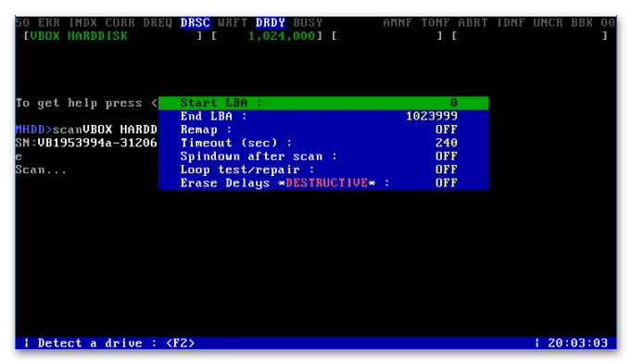632x364 pixels.
Task: Toggle the Remap option
Action: pos(323,130)
